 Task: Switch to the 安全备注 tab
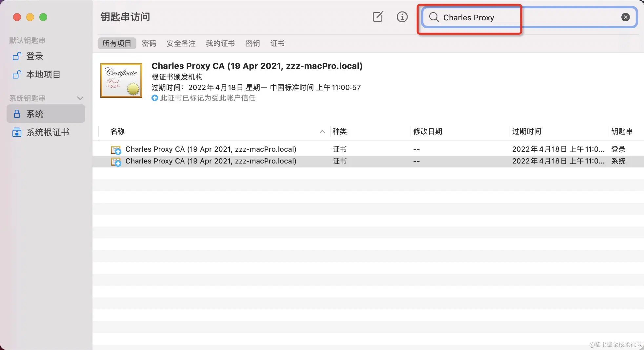[181, 43]
